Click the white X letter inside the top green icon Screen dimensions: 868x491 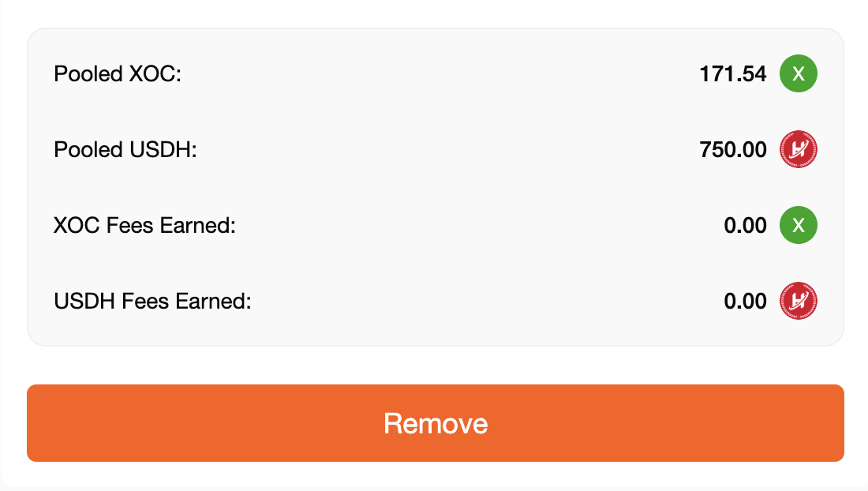click(799, 73)
